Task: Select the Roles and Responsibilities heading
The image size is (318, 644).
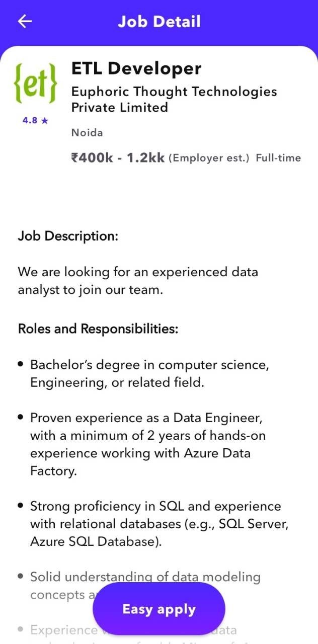Action: (100, 329)
